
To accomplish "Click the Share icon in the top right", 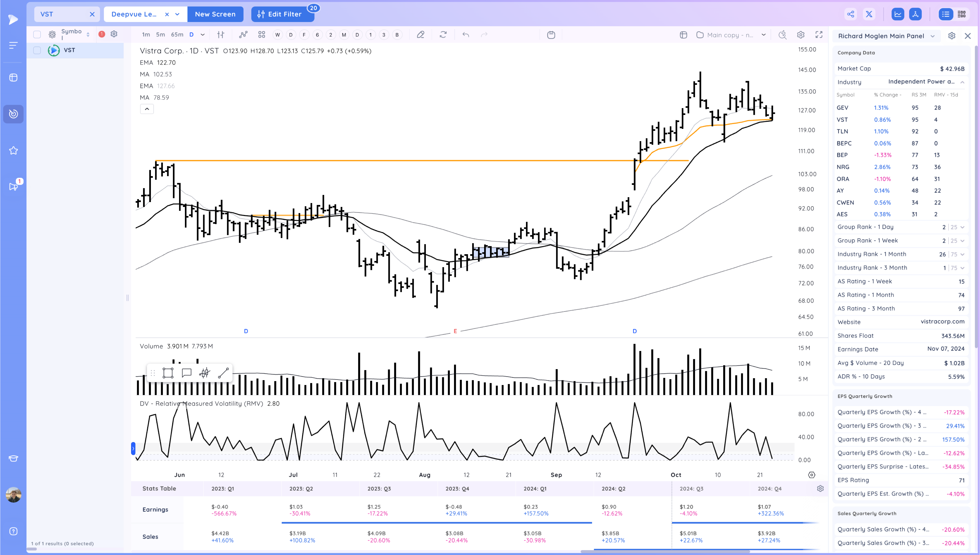I will click(851, 14).
